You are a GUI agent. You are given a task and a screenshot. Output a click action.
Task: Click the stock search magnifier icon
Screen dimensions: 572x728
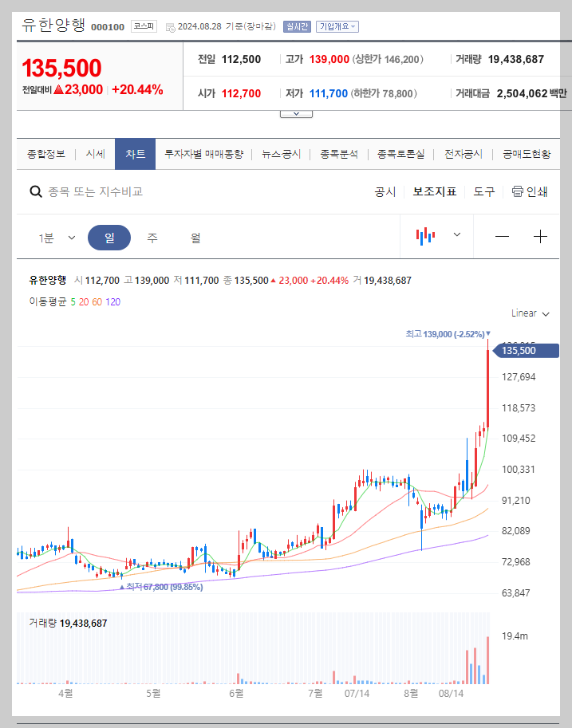pyautogui.click(x=37, y=191)
